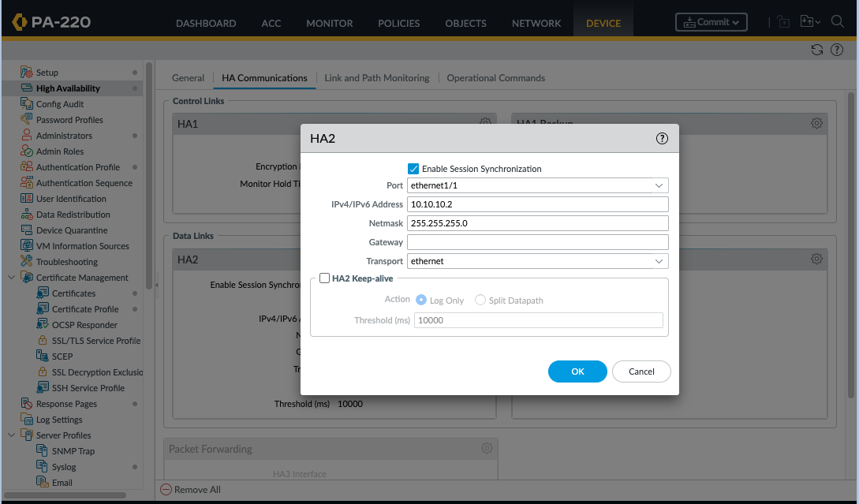Enable the HA2 Keep-alive checkbox
Image resolution: width=859 pixels, height=504 pixels.
pyautogui.click(x=324, y=278)
